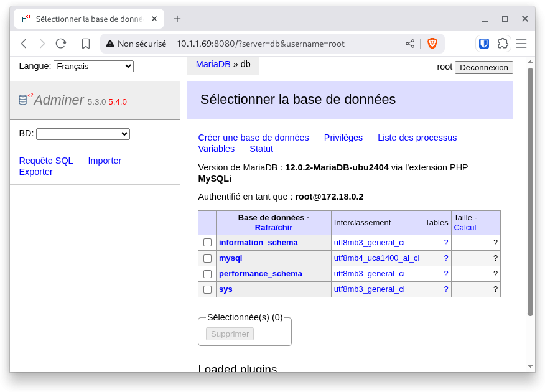Open the Exporter link
Viewport: 545px width, 392px height.
tap(36, 172)
